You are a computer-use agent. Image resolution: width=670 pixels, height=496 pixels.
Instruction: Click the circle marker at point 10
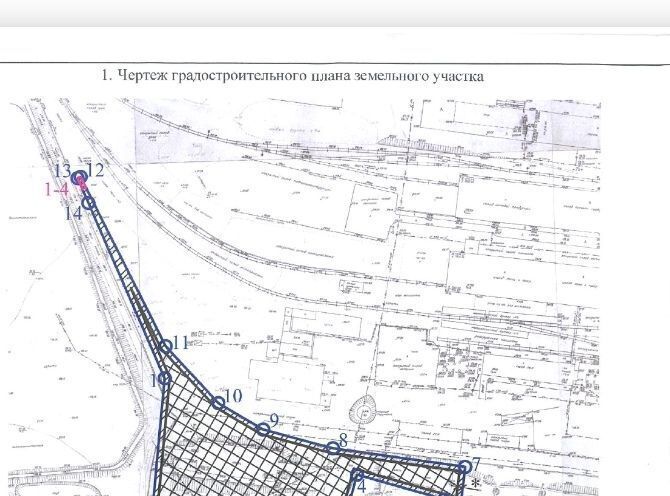218,402
